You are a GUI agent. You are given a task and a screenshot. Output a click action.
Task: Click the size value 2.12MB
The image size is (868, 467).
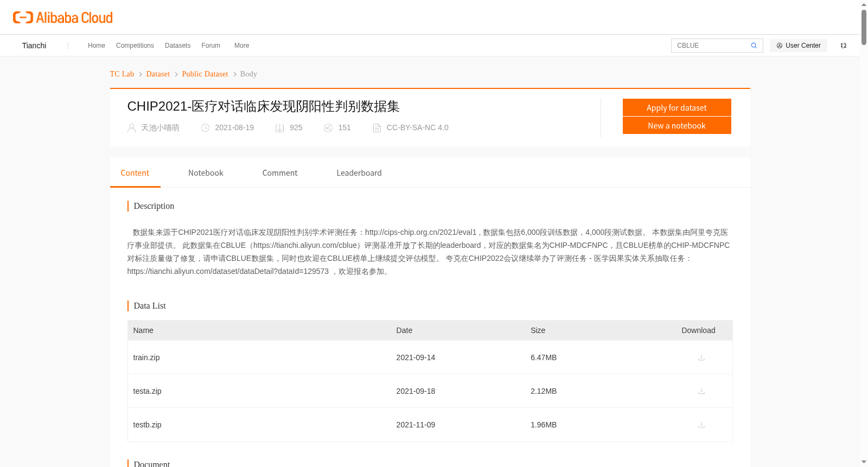pos(544,391)
